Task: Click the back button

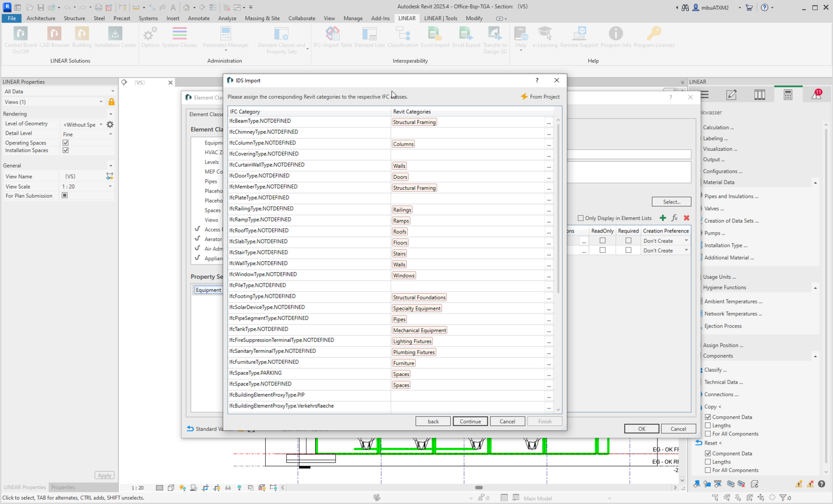Action: tap(433, 421)
